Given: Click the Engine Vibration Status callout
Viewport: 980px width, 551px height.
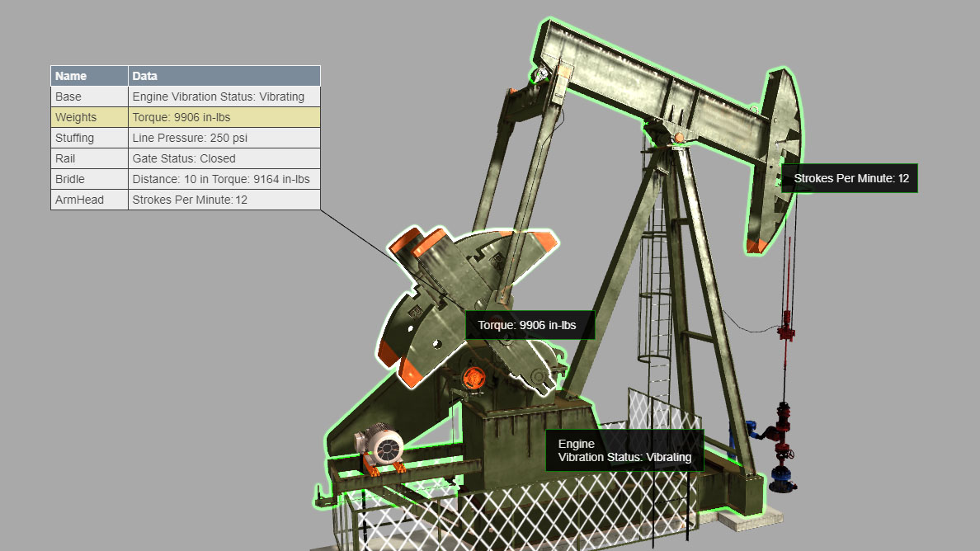Looking at the screenshot, I should coord(624,450).
